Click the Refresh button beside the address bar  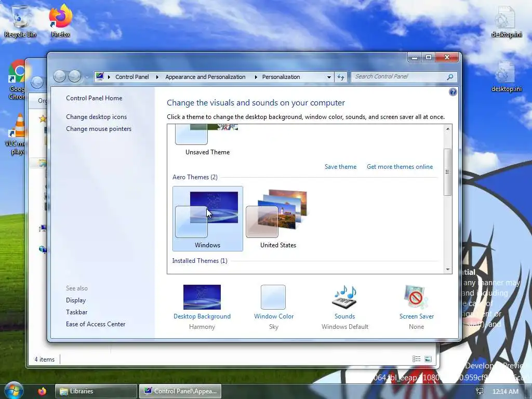tap(341, 77)
